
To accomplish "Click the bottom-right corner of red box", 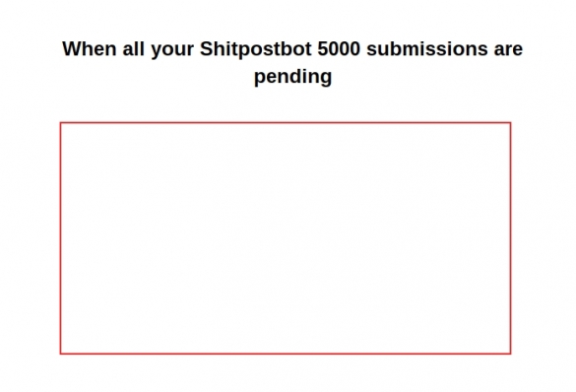I will tap(511, 354).
